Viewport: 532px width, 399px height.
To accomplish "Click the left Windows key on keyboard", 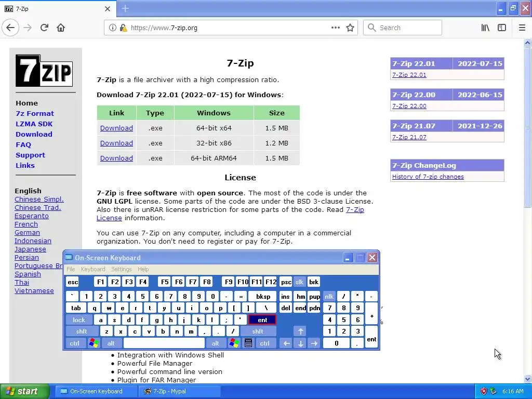I will pyautogui.click(x=94, y=343).
